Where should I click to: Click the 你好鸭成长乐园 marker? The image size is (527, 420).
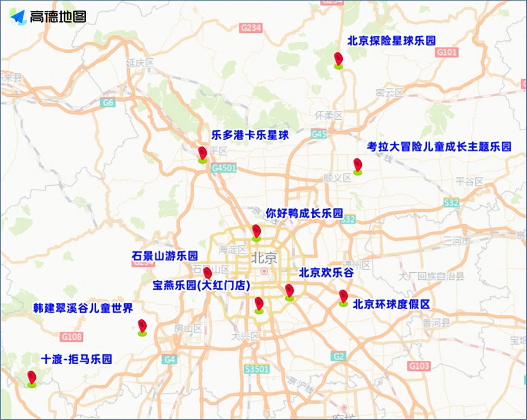click(256, 230)
